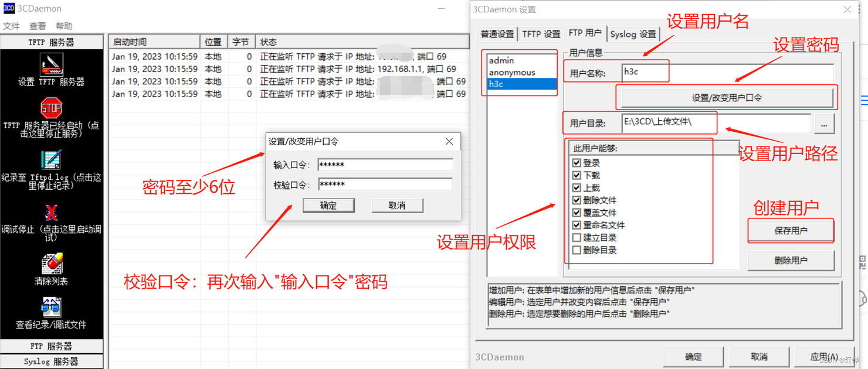Select the h3c user in the list

pyautogui.click(x=522, y=84)
